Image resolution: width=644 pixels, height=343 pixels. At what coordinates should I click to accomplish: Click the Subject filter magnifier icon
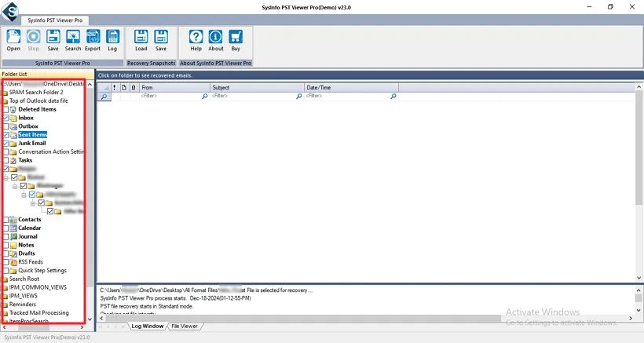[299, 96]
